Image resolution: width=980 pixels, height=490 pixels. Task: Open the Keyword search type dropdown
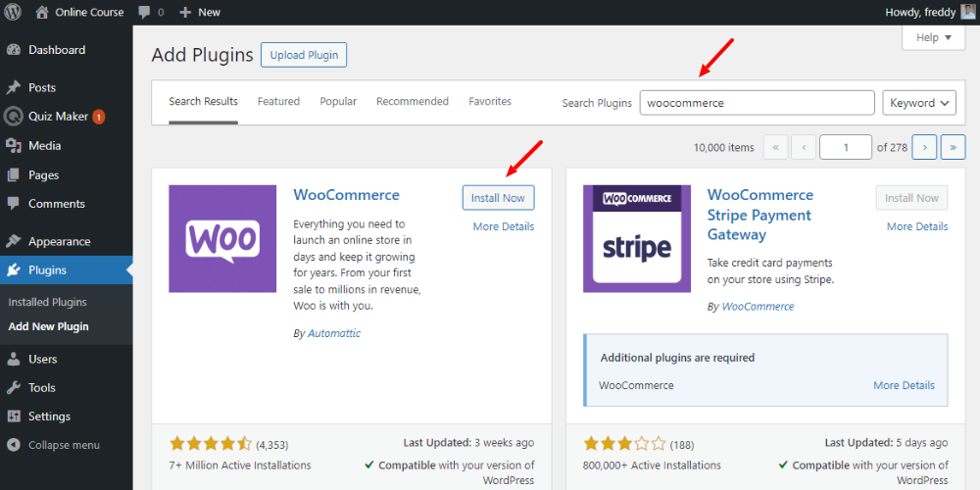919,103
